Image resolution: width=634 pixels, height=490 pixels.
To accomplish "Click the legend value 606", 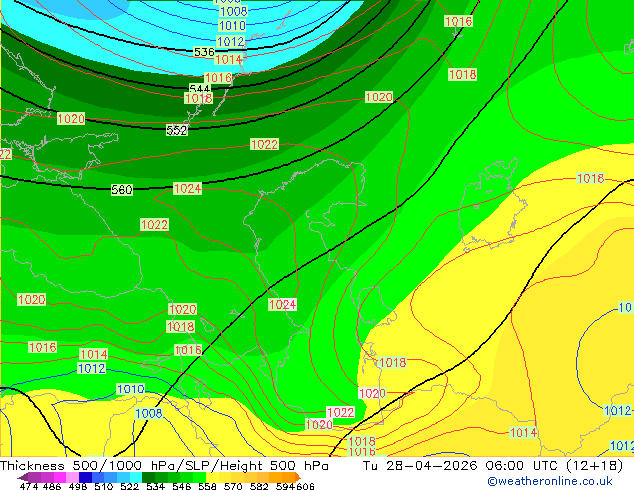I will pyautogui.click(x=305, y=486).
